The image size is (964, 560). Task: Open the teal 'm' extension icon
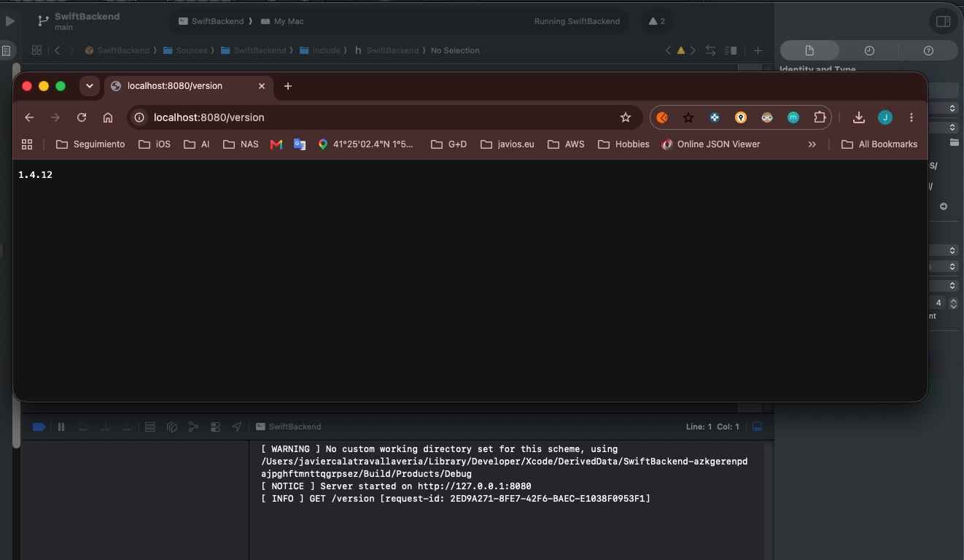tap(793, 117)
